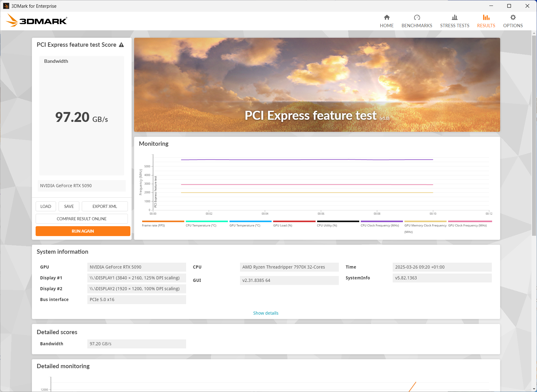Toggle CPU Temperature legend swatch
Viewport: 537px width, 392px height.
pyautogui.click(x=207, y=222)
